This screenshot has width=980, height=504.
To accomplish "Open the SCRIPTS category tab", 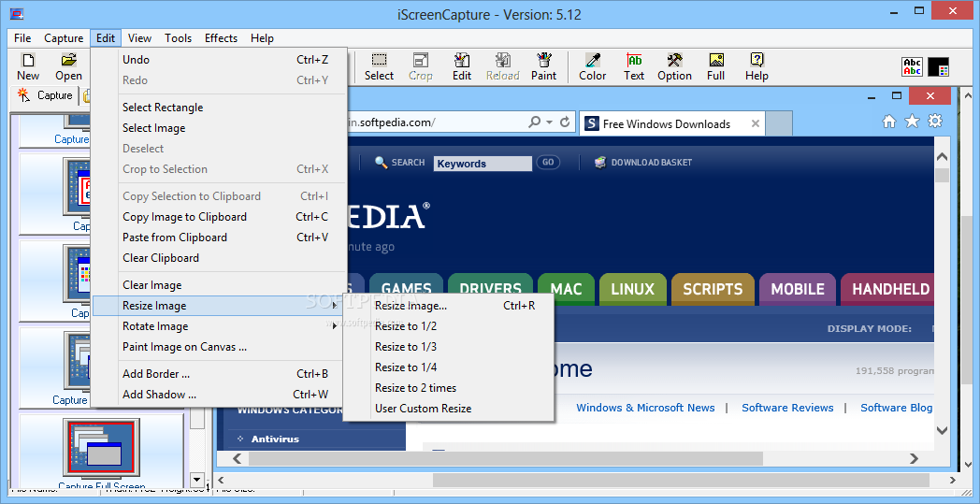I will coord(713,290).
